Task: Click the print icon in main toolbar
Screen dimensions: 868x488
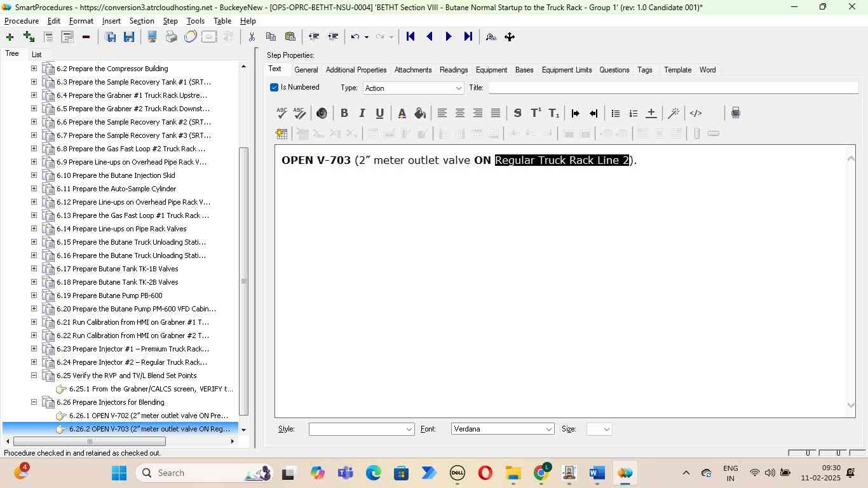Action: (x=171, y=37)
